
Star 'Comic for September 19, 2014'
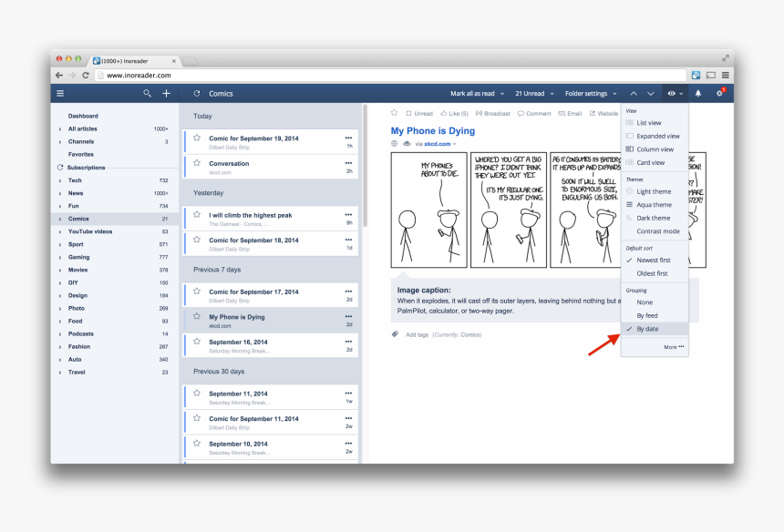click(x=197, y=138)
